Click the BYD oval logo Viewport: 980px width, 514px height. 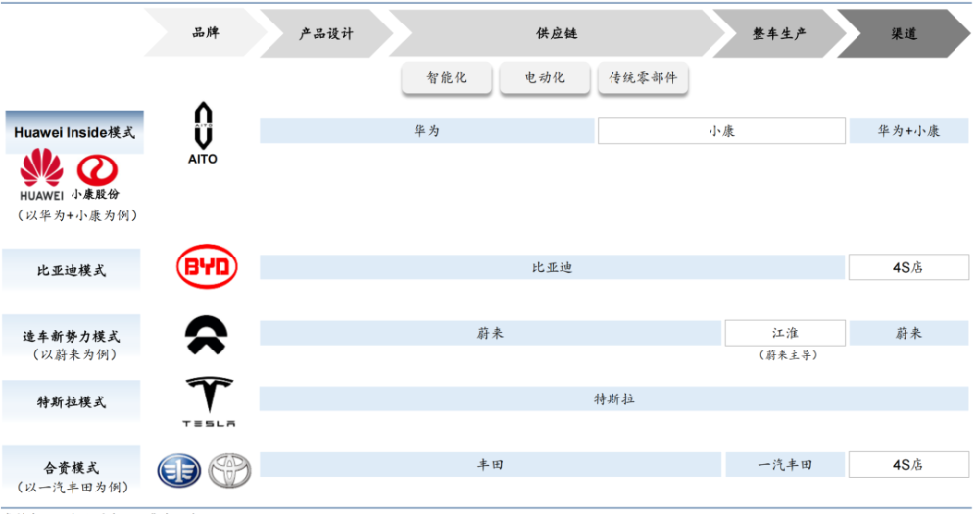coord(207,267)
